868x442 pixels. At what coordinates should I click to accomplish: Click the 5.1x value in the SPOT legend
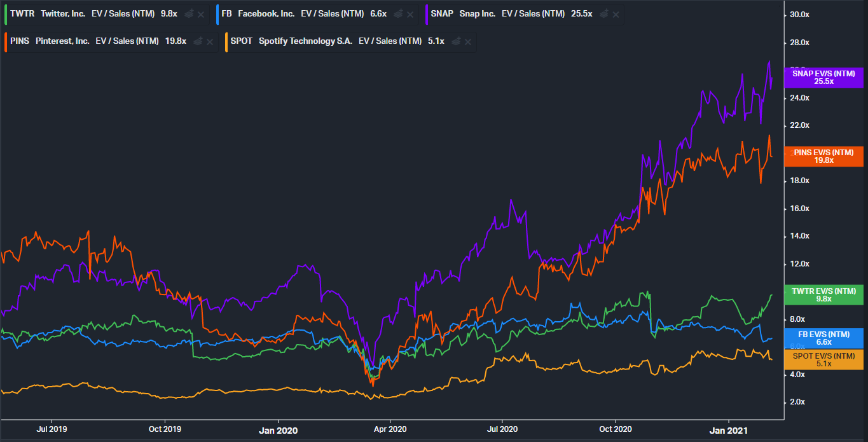pos(436,41)
